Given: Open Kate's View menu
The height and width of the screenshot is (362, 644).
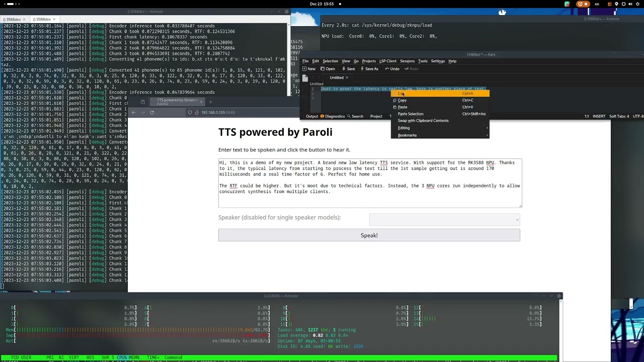Looking at the screenshot, I should [x=346, y=61].
